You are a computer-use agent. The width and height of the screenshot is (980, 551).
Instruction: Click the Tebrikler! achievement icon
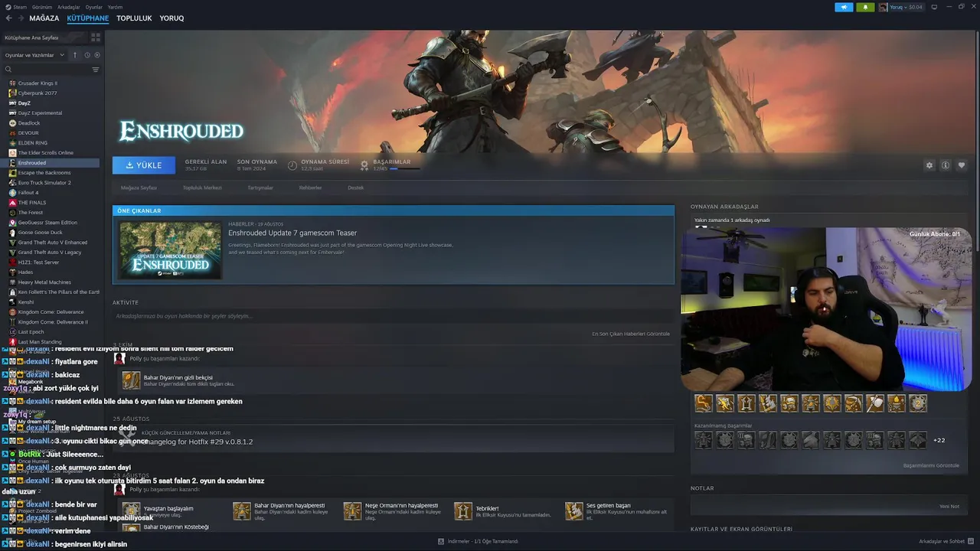[463, 510]
